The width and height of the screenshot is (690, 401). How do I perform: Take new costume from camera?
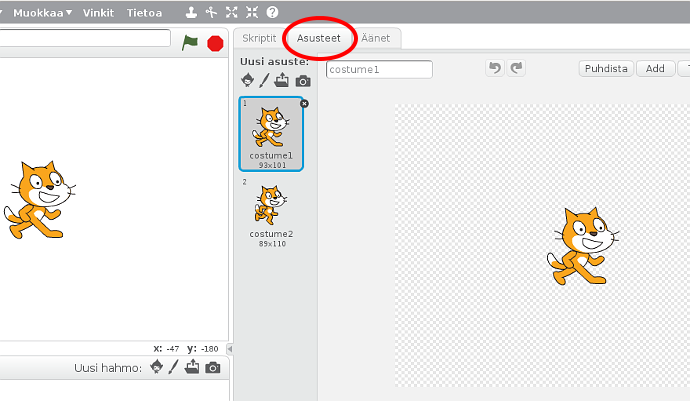303,81
